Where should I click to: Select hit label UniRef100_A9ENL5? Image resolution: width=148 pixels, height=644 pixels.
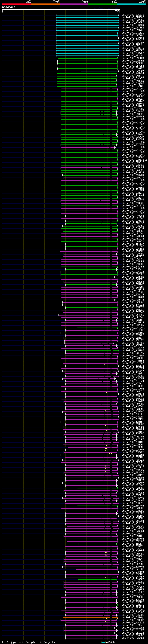point(133,638)
